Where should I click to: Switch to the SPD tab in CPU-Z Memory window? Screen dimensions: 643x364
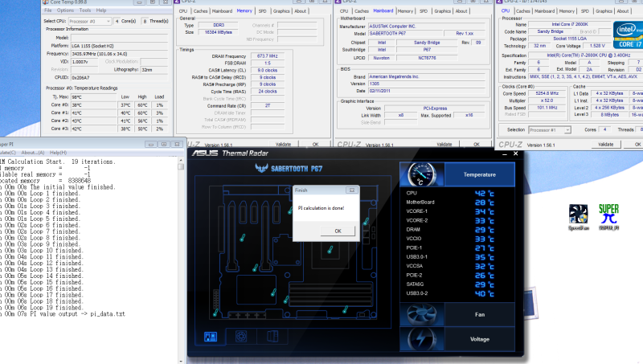coord(263,11)
